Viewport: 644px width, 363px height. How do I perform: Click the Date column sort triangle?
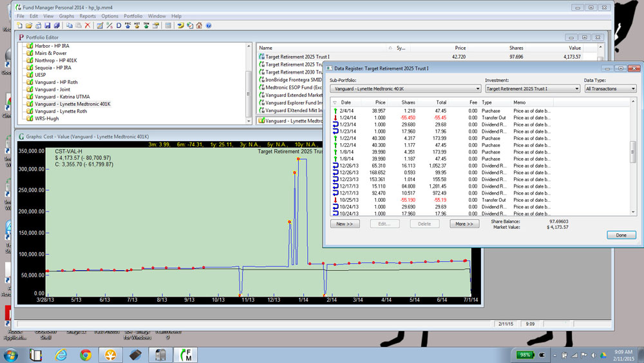(x=335, y=103)
